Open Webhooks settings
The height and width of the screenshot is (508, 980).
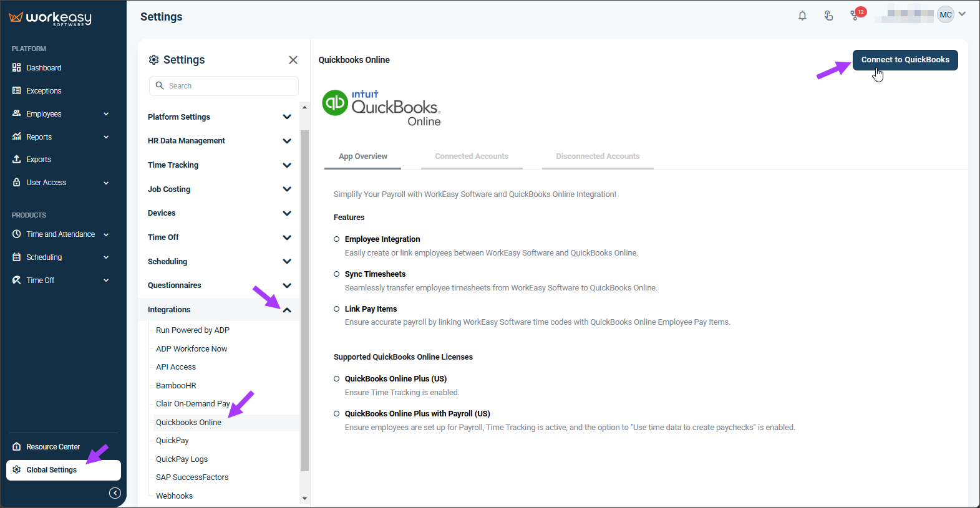click(174, 496)
